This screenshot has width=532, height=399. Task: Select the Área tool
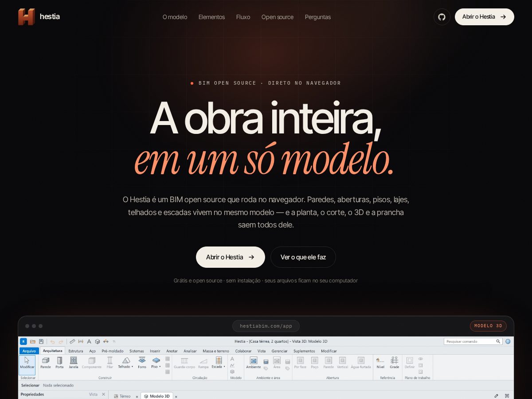[x=277, y=363]
